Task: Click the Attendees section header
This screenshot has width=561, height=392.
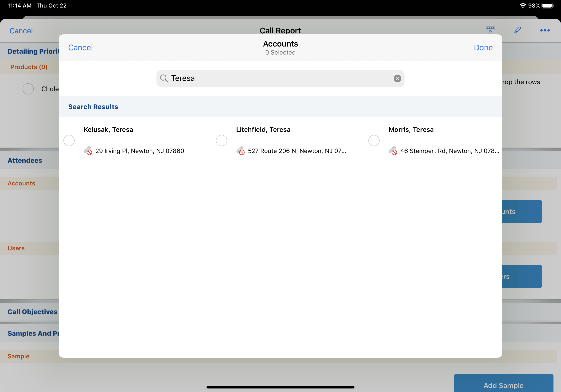Action: pyautogui.click(x=25, y=160)
